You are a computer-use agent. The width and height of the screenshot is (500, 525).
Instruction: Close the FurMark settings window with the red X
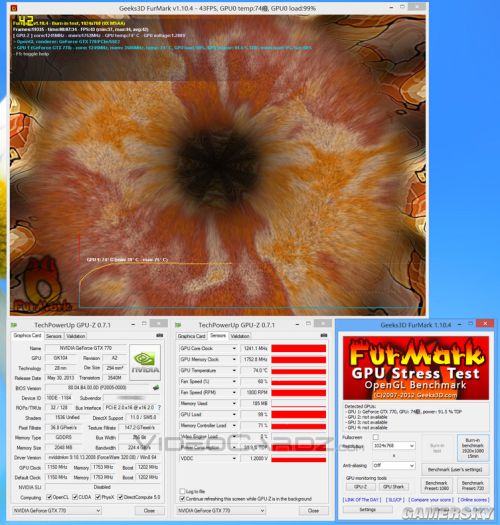485,323
